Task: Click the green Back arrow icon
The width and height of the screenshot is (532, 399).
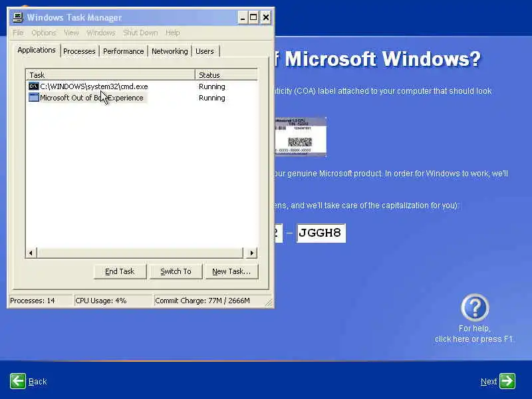Action: [x=18, y=381]
